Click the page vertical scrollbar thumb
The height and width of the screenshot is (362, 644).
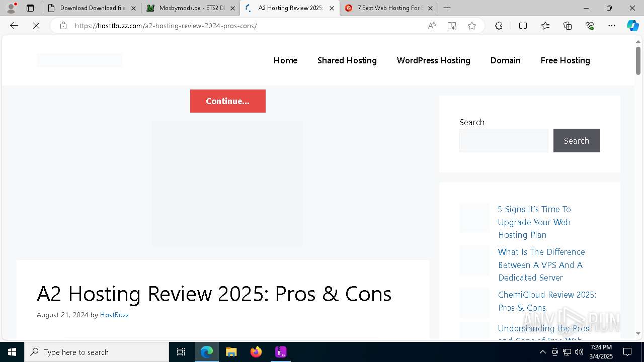point(638,60)
